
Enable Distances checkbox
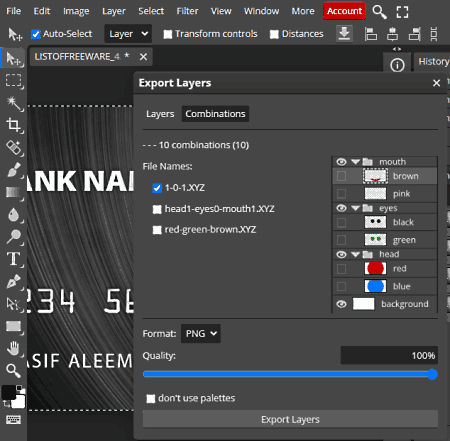274,34
